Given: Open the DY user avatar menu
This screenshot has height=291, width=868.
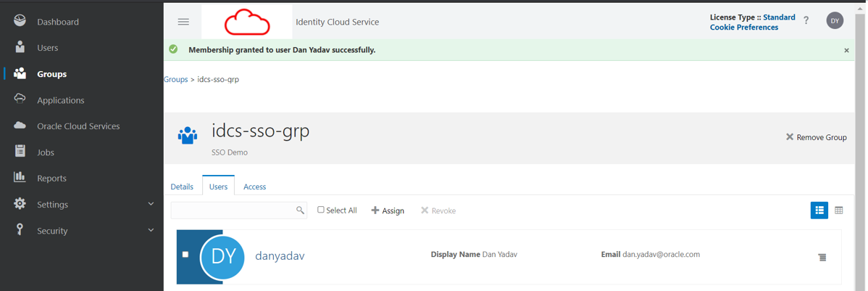Looking at the screenshot, I should (835, 20).
